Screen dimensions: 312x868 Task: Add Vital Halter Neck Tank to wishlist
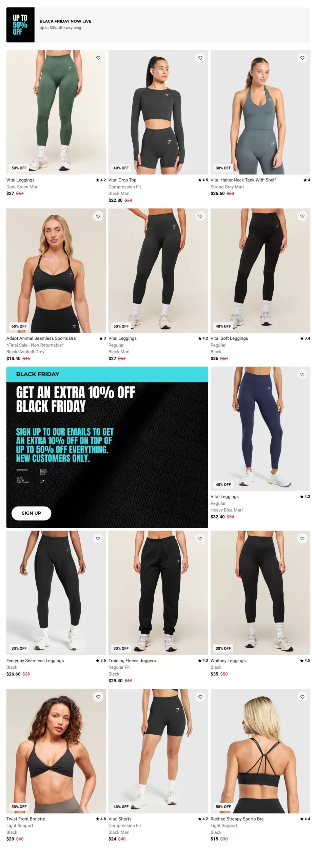[303, 58]
